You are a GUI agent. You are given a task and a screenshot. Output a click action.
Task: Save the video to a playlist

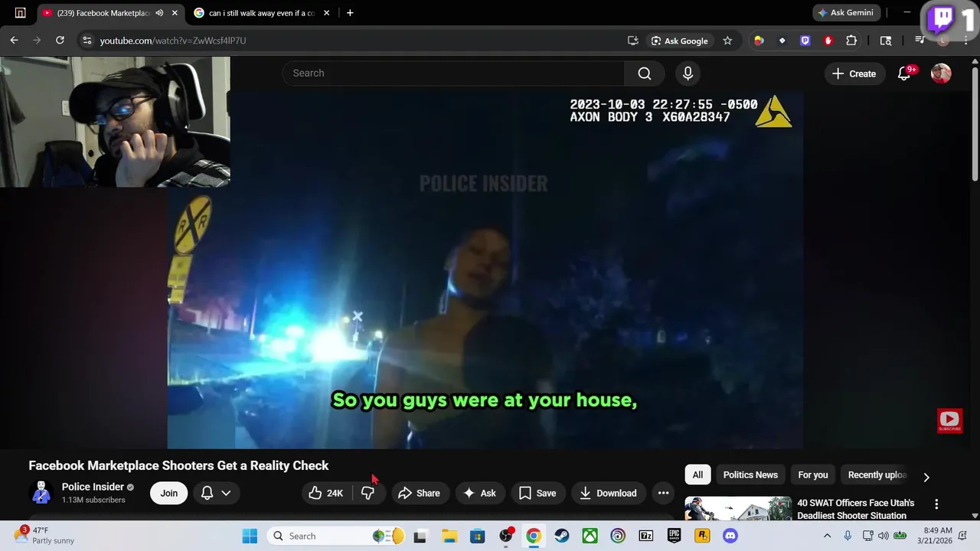(538, 494)
